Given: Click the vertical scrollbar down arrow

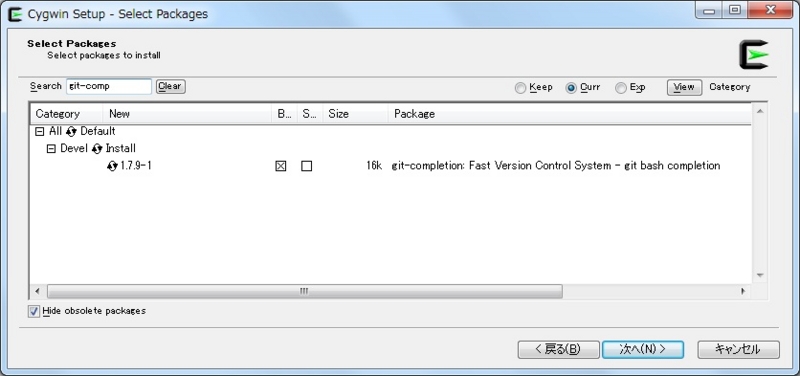Looking at the screenshot, I should click(760, 275).
